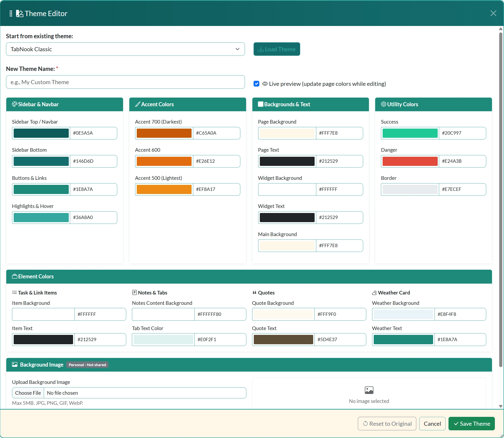Click the weather icon beside Weather Card
This screenshot has width=504, height=438.
pos(374,292)
